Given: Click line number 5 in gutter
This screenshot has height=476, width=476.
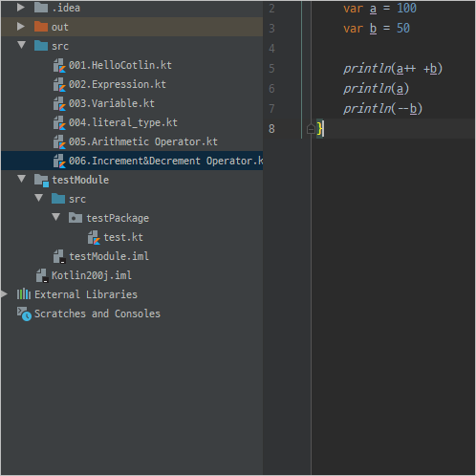Looking at the screenshot, I should click(x=271, y=69).
